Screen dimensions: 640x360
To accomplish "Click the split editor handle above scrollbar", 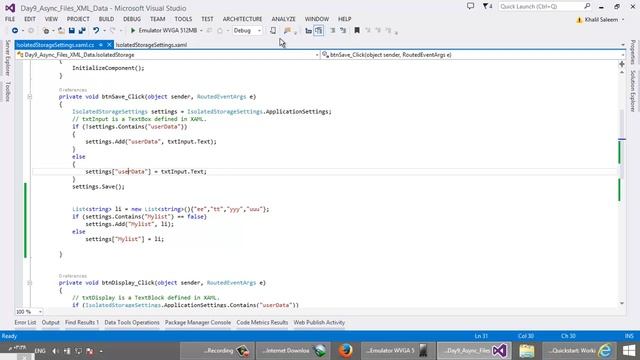I will click(x=622, y=64).
